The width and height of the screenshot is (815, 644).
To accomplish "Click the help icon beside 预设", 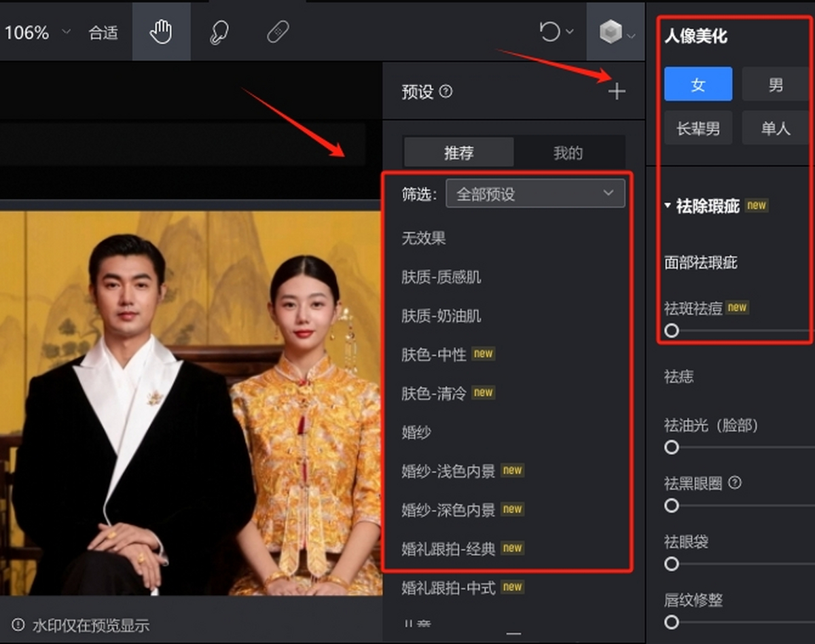I will click(x=446, y=91).
